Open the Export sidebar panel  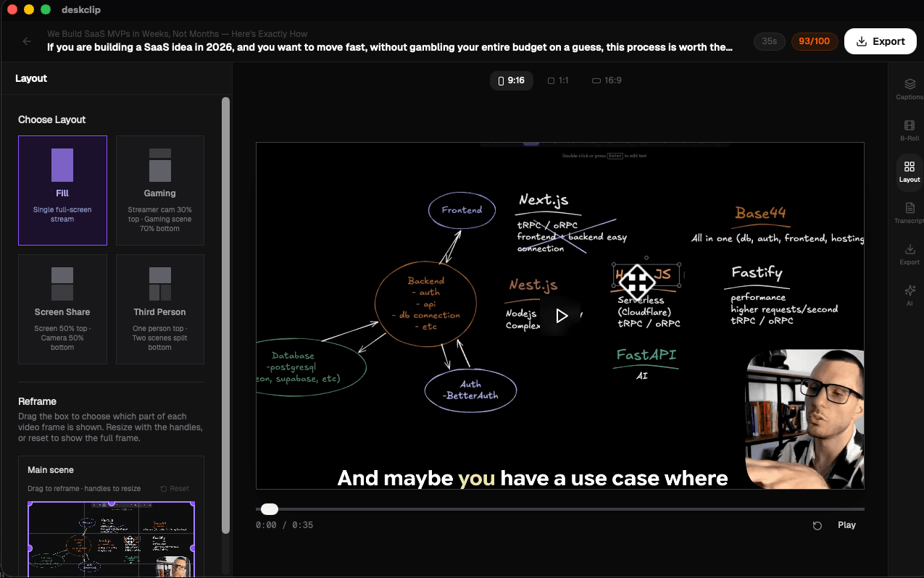tap(910, 254)
